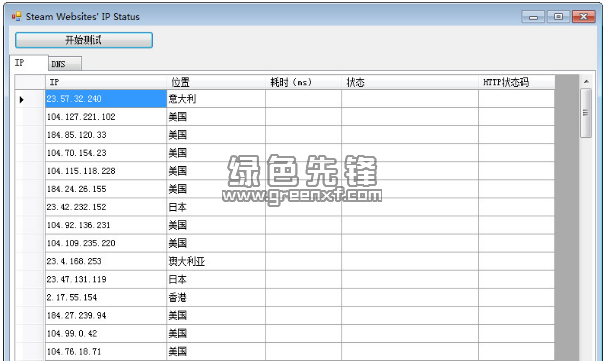
Task: Select IP cell 2.17.55.154
Action: (x=106, y=297)
